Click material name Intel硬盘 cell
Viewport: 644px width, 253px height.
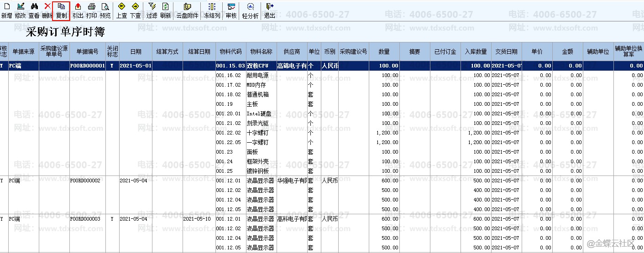(x=261, y=114)
